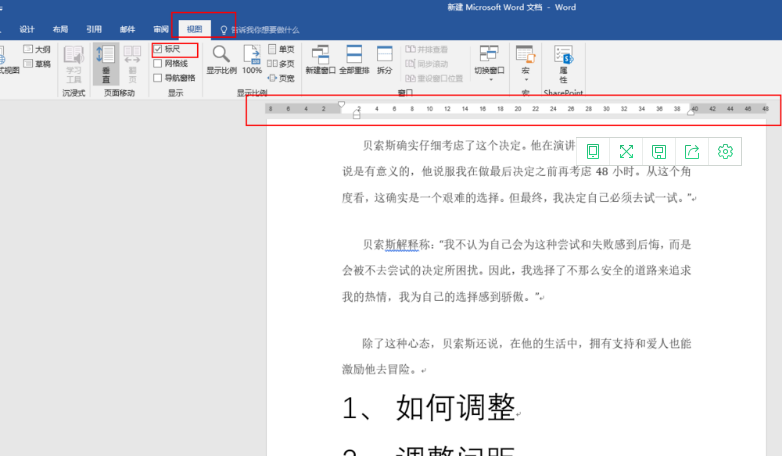Switch to 草稿 draft view

[37, 63]
